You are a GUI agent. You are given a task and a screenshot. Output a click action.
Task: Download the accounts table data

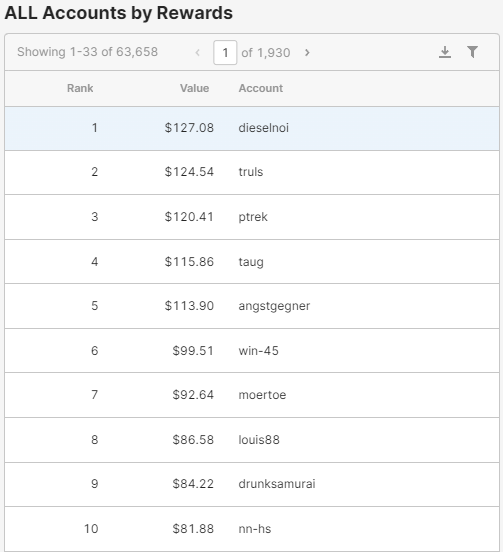pos(445,52)
